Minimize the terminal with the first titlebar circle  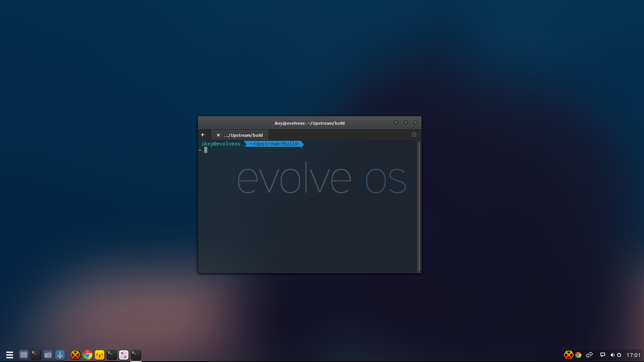coord(396,123)
